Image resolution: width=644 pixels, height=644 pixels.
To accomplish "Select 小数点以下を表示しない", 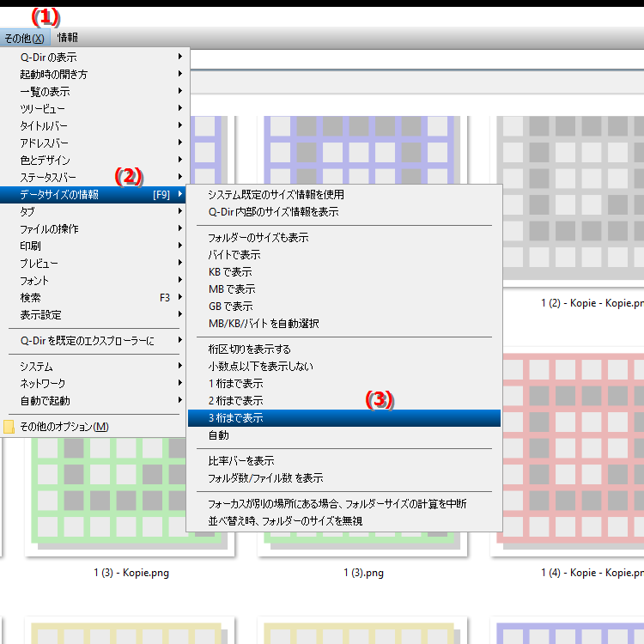I will click(x=344, y=367).
